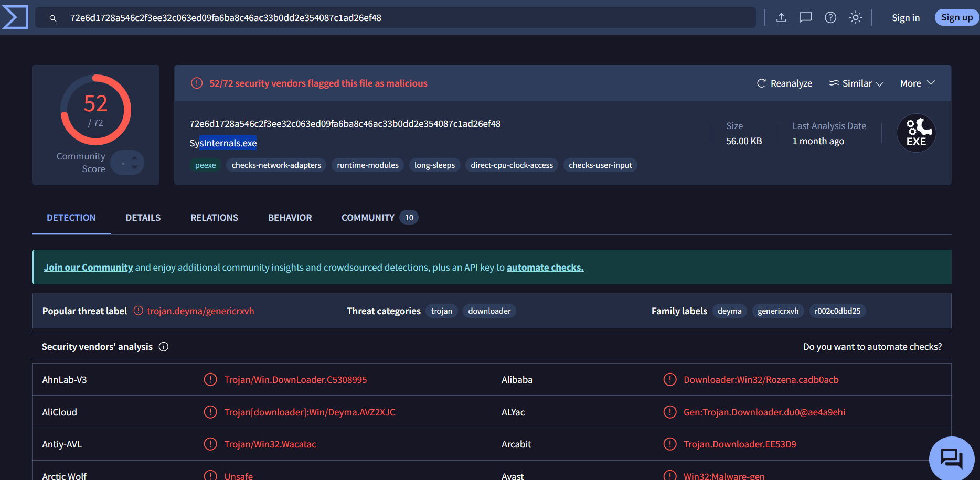Click the trojan.deyma/genericrxvh threat label
The height and width of the screenshot is (480, 980).
pyautogui.click(x=200, y=311)
